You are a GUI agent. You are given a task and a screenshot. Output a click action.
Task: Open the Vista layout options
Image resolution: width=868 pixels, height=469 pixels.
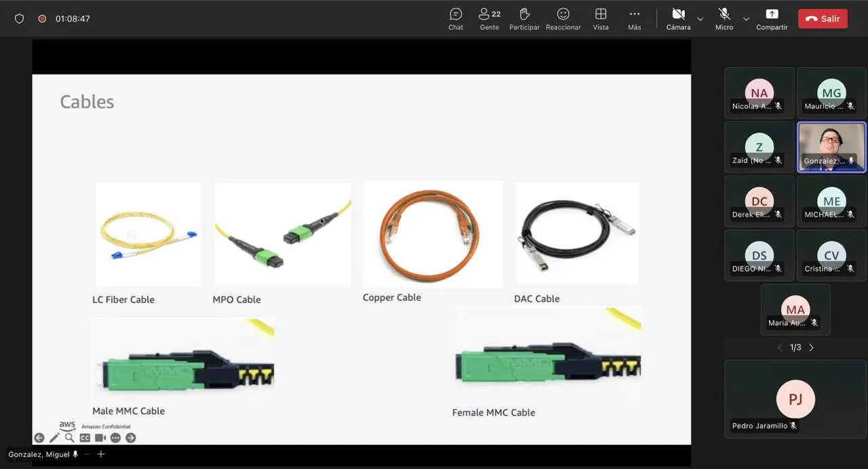point(601,18)
